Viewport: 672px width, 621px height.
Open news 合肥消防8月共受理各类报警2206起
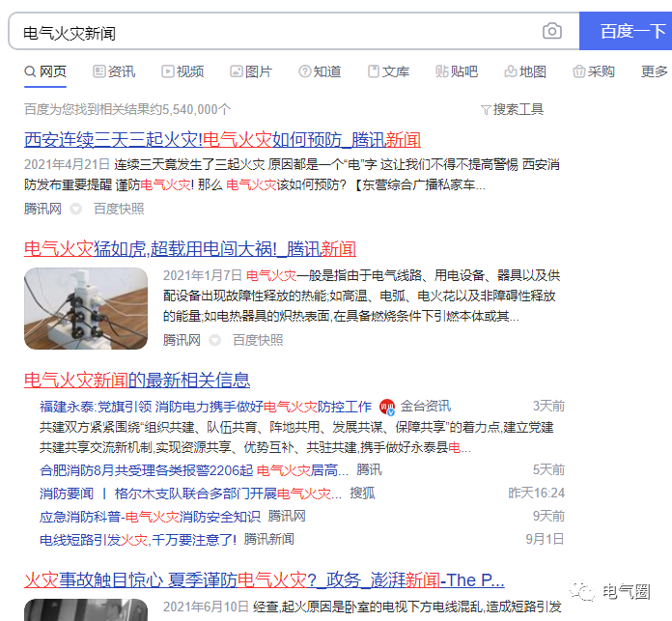[x=194, y=470]
